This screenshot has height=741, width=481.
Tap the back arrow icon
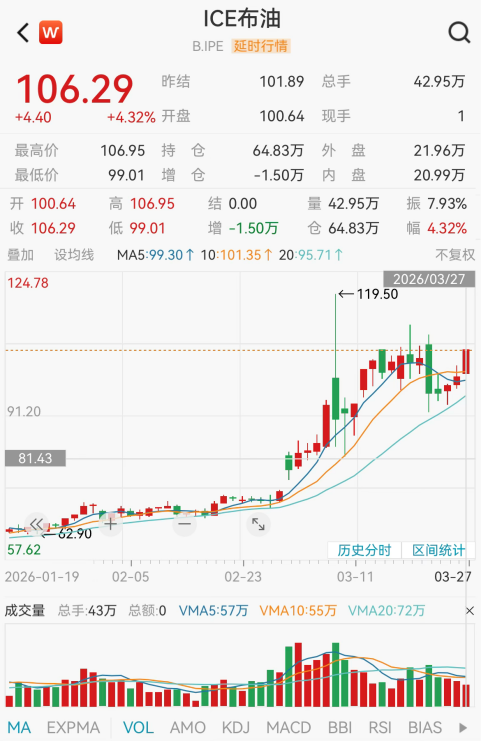pyautogui.click(x=23, y=33)
